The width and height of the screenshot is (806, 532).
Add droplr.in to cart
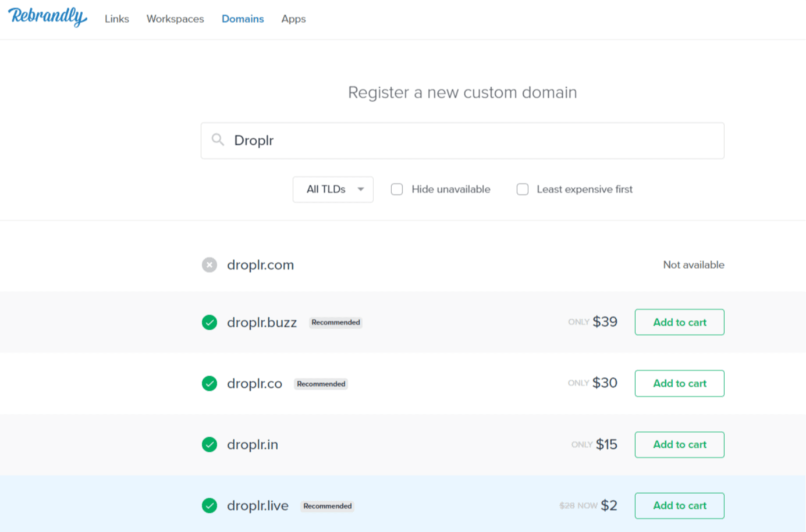pyautogui.click(x=680, y=445)
